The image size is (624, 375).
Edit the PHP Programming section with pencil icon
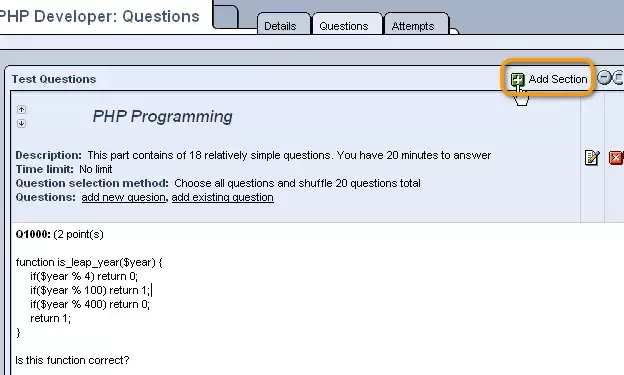tap(592, 158)
